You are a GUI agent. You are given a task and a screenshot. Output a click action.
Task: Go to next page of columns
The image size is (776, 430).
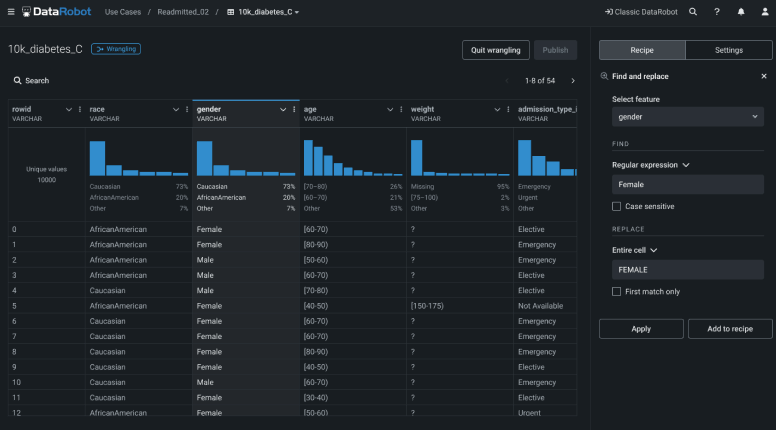pos(573,80)
